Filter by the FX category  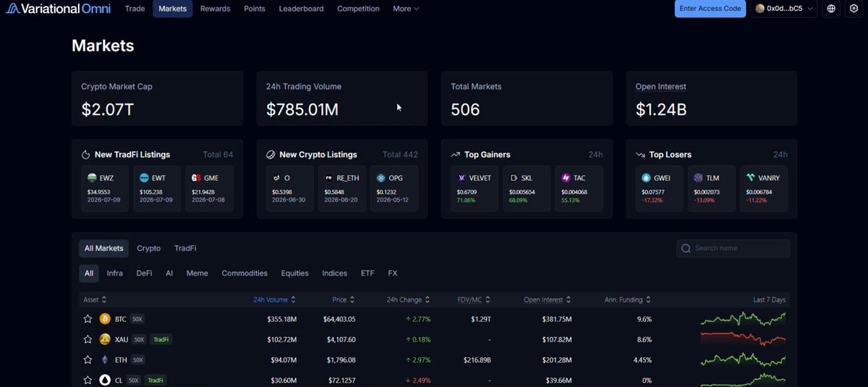pos(393,273)
